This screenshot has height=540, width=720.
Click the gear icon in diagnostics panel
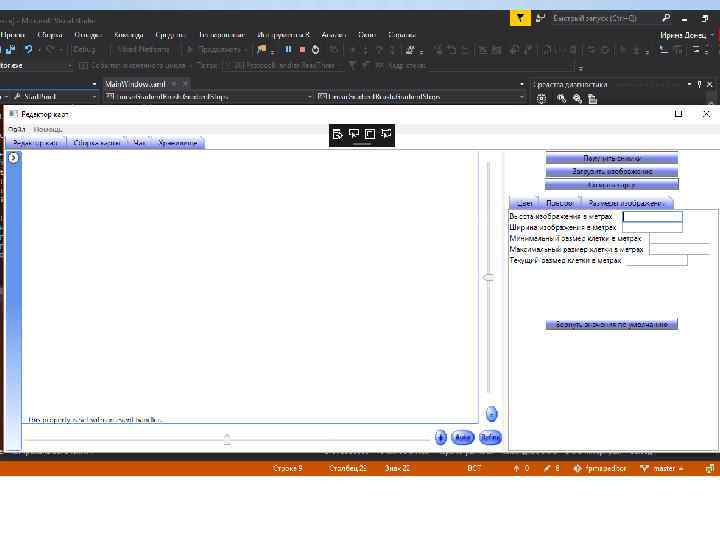click(541, 99)
